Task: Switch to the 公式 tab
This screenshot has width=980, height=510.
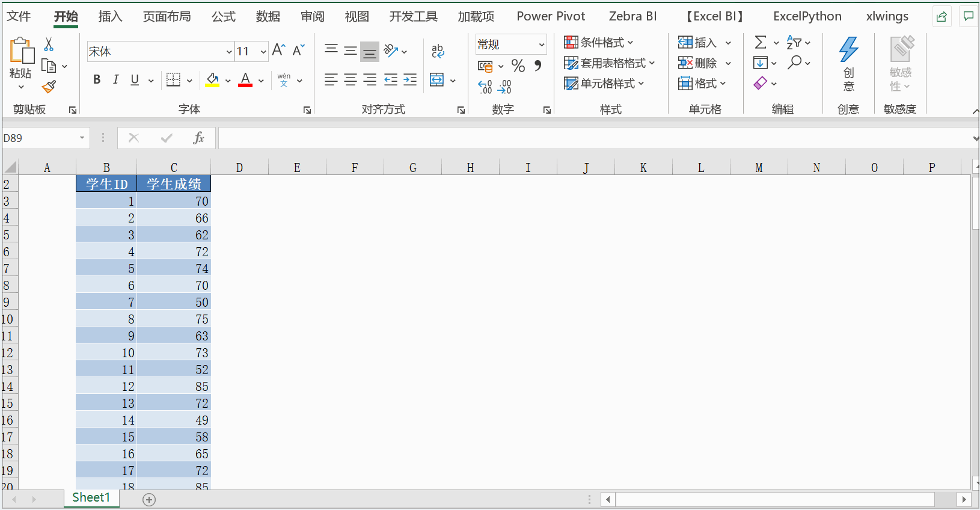Action: pyautogui.click(x=223, y=16)
